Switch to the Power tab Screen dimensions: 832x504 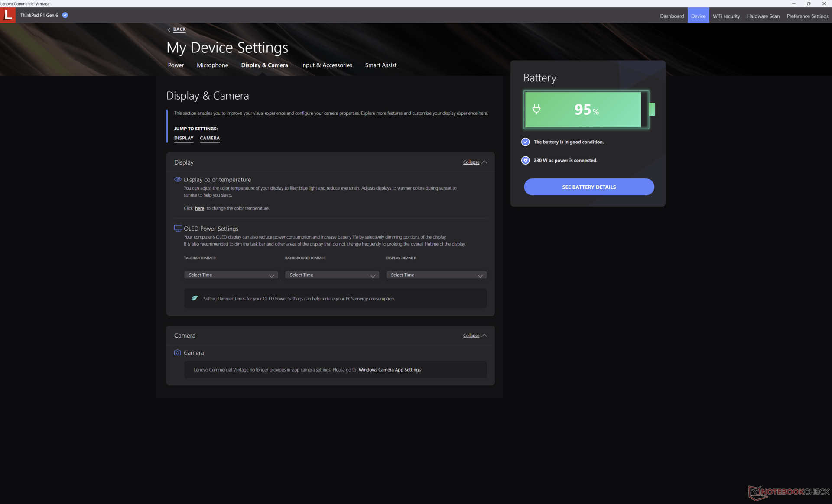tap(175, 65)
